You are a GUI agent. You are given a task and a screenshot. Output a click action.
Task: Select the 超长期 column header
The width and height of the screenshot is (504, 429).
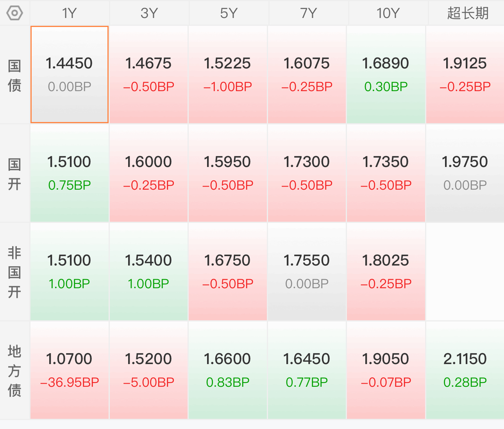pos(467,13)
